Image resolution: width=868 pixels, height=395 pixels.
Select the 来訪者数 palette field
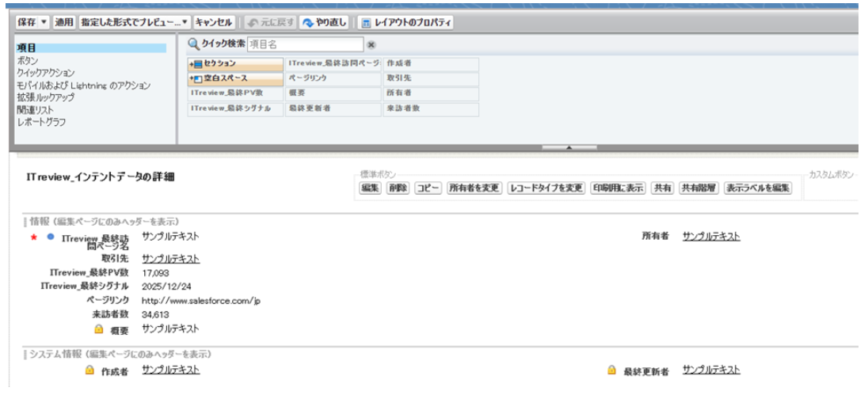[431, 109]
